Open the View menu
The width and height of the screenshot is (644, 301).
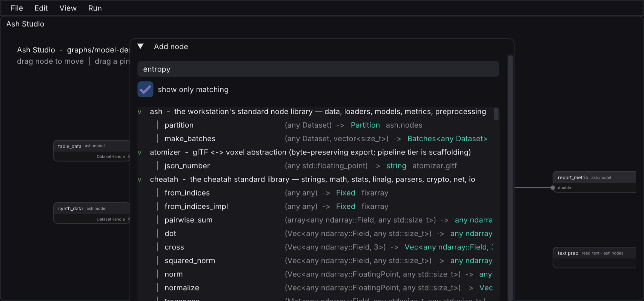[68, 8]
